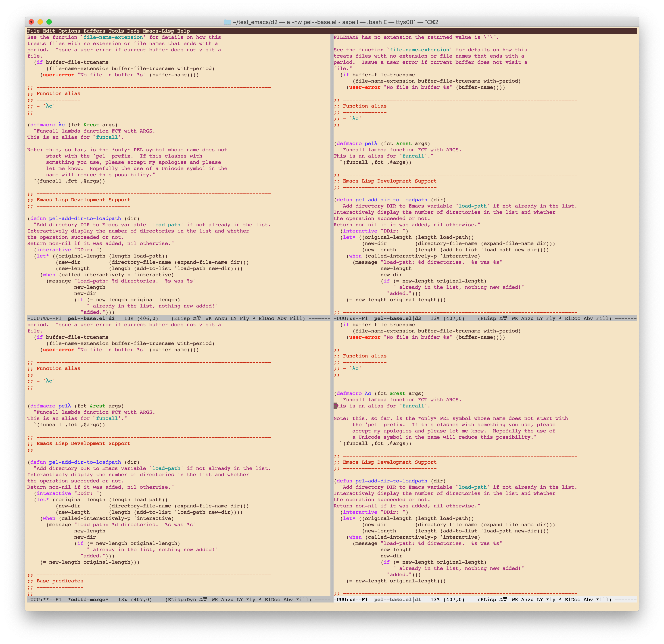
Task: Open the Emacs-Lisp menu
Action: click(159, 31)
